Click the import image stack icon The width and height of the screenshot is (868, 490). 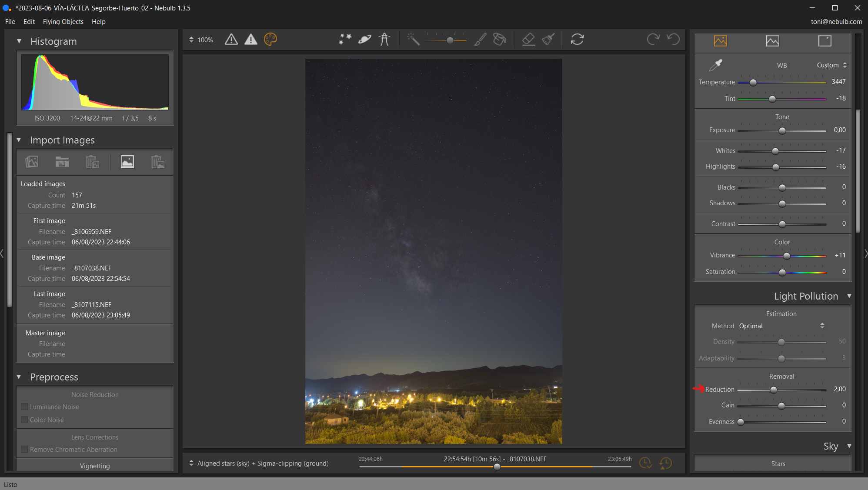32,162
